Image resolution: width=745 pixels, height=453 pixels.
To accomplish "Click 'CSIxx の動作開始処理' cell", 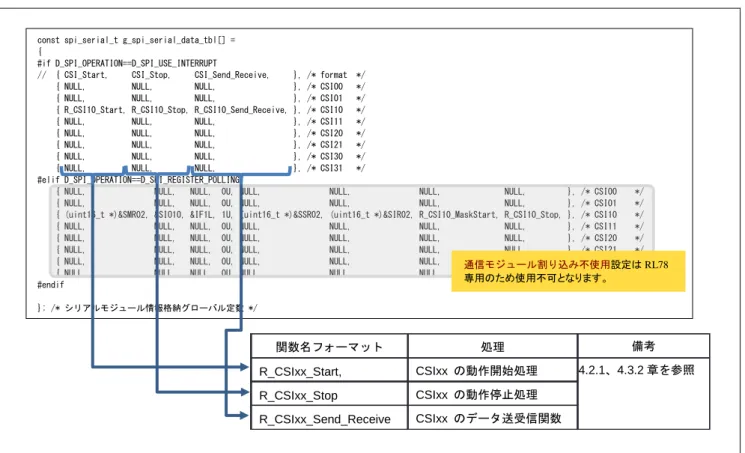I will click(493, 371).
